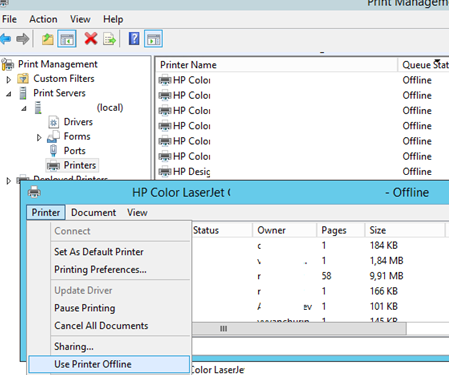Choose Set As Default Printer

99,252
